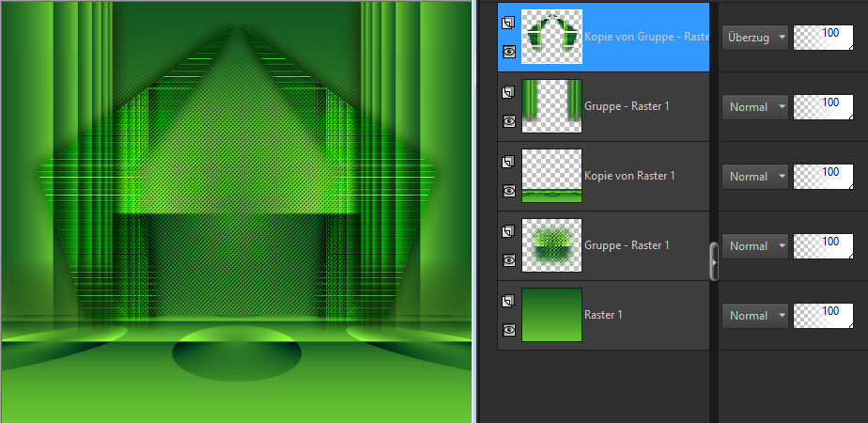The width and height of the screenshot is (868, 423).
Task: Open blend mode dropdown of ellipse-thumbnail Gruppe - Raster 1
Action: point(755,246)
